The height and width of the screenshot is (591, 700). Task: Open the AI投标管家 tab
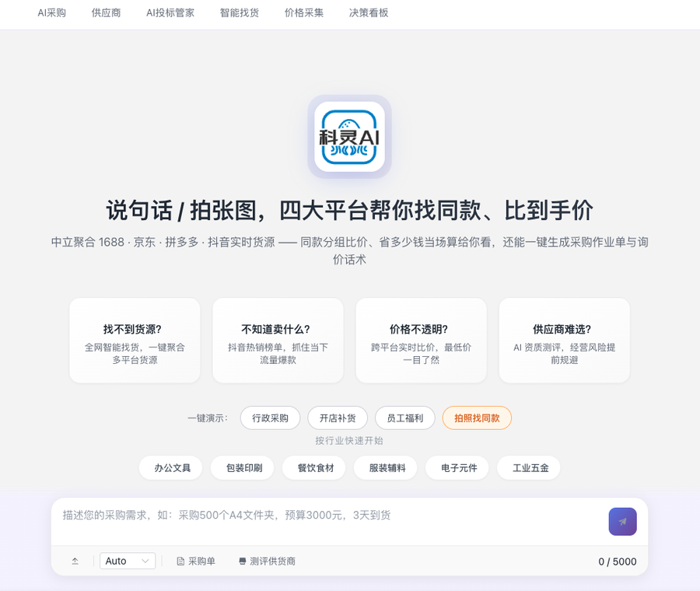tap(170, 13)
